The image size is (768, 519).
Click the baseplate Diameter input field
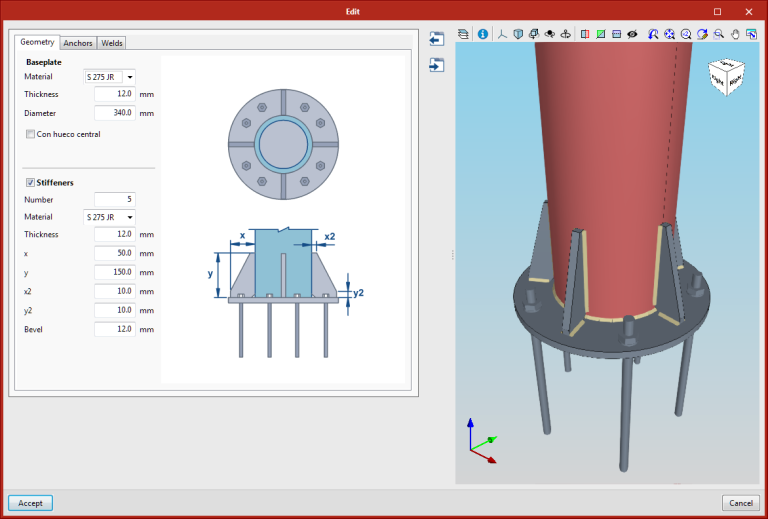[x=114, y=113]
